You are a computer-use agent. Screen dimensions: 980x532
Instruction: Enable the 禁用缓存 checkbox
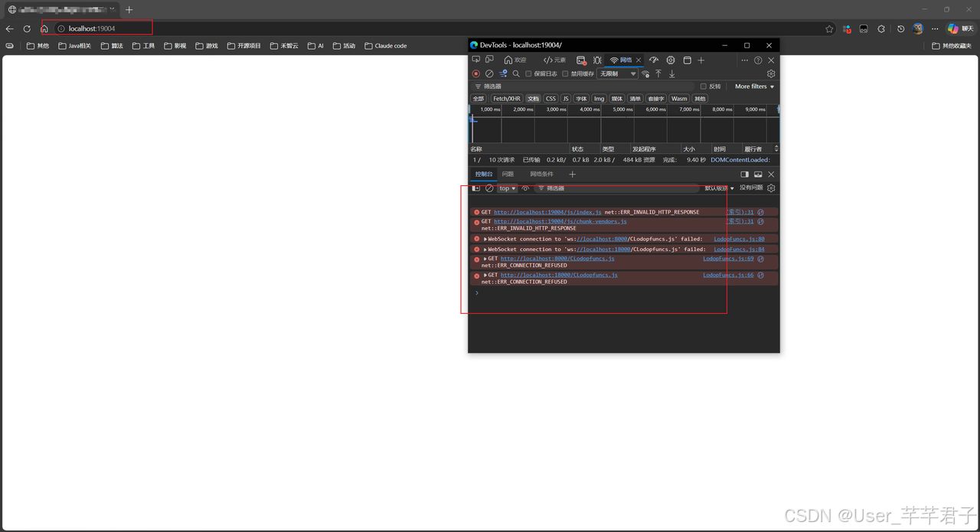(x=565, y=74)
